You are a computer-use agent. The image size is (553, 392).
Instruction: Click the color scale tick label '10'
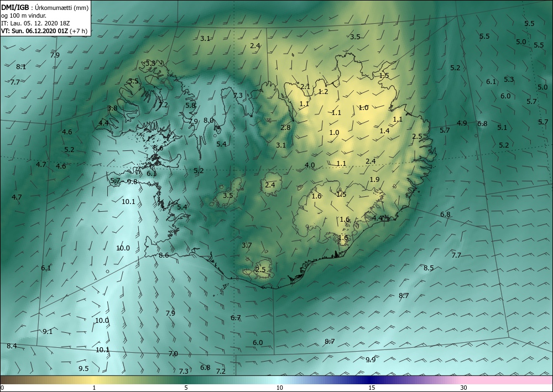[x=279, y=388]
